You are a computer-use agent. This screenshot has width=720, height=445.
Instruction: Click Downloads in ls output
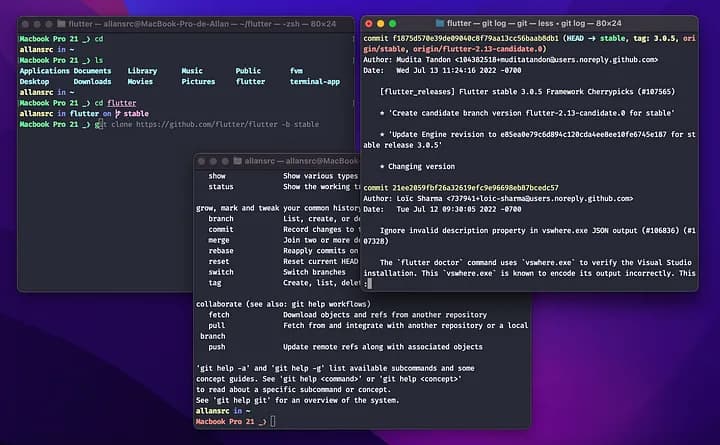pos(92,81)
